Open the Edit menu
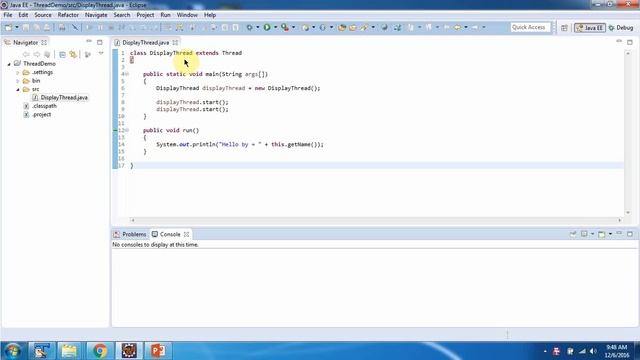 click(23, 15)
